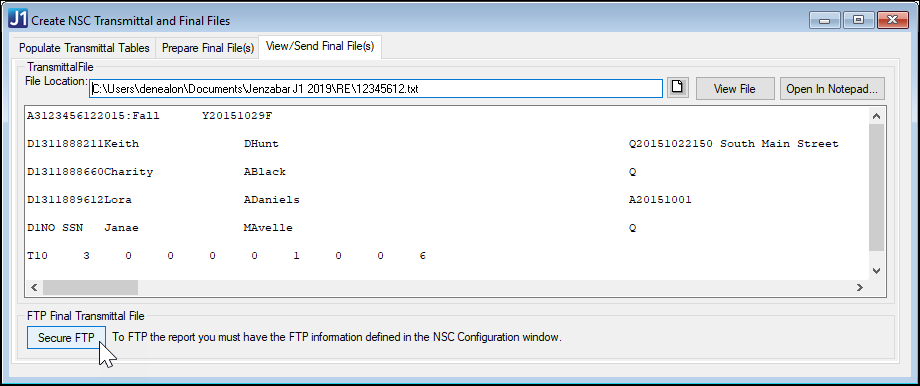Click the Secure FTP button
The image size is (920, 386).
tap(66, 337)
